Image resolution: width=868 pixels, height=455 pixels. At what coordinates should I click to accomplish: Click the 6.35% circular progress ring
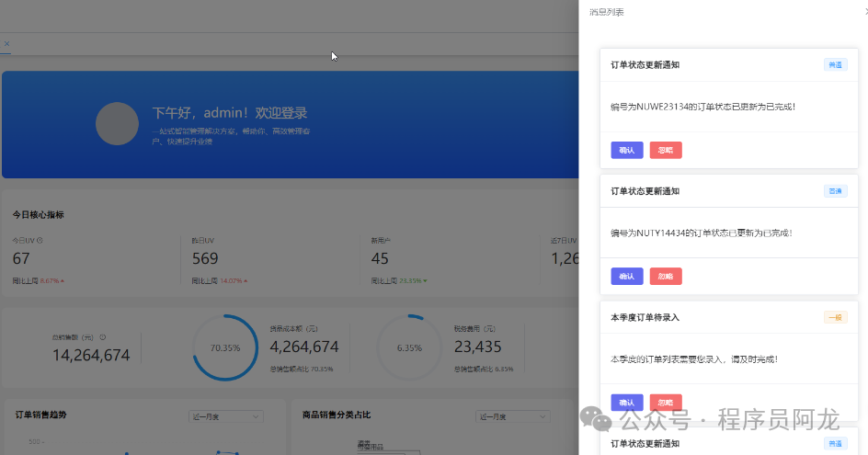[x=409, y=347]
